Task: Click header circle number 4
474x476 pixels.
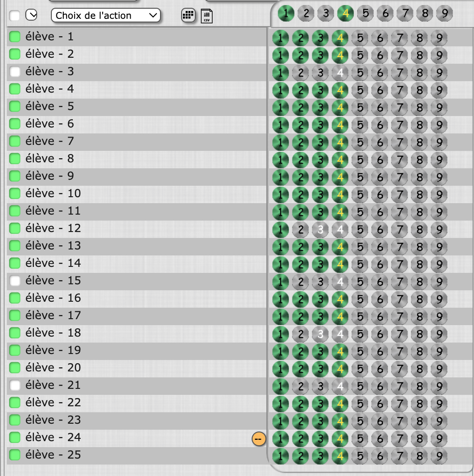Action: (x=346, y=14)
